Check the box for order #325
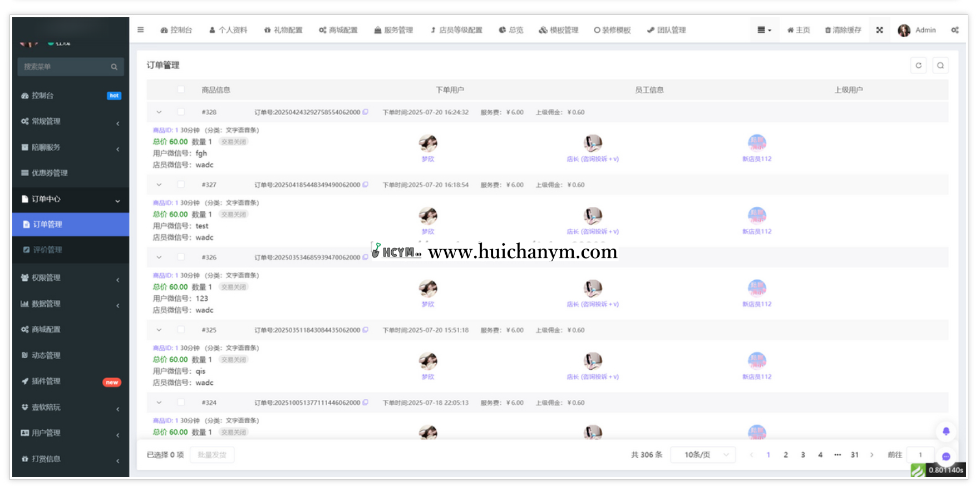The height and width of the screenshot is (486, 980). click(x=181, y=330)
